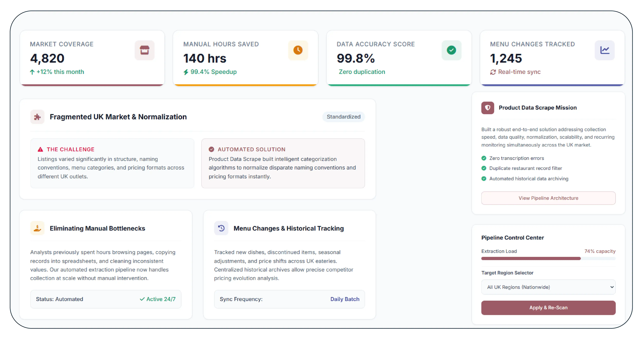Click green check beside Duplicate restaurant record filter

[x=484, y=168]
